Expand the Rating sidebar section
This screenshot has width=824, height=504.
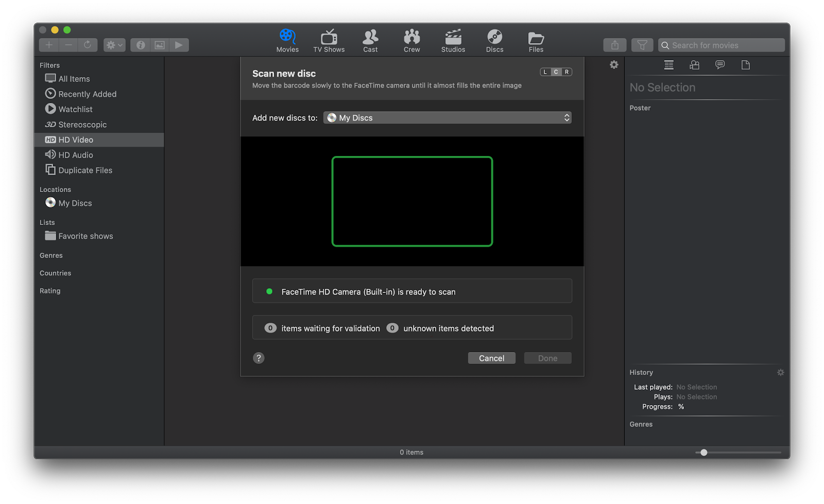point(50,291)
